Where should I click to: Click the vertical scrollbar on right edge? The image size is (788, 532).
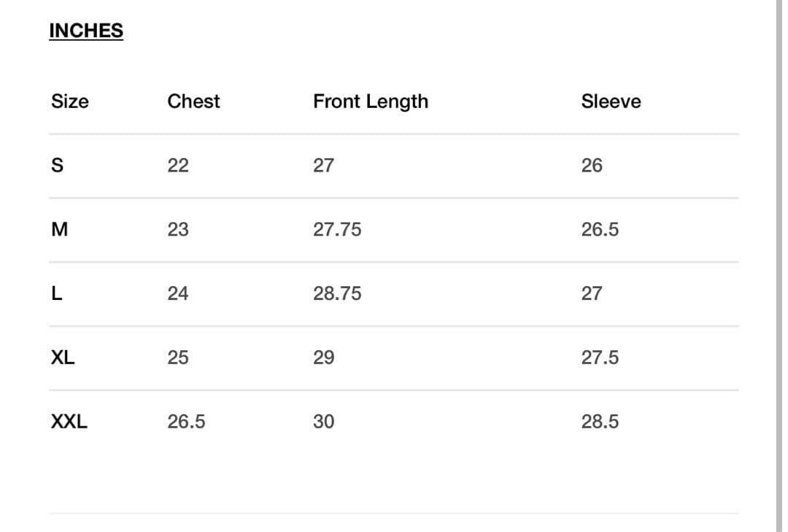tap(778, 266)
